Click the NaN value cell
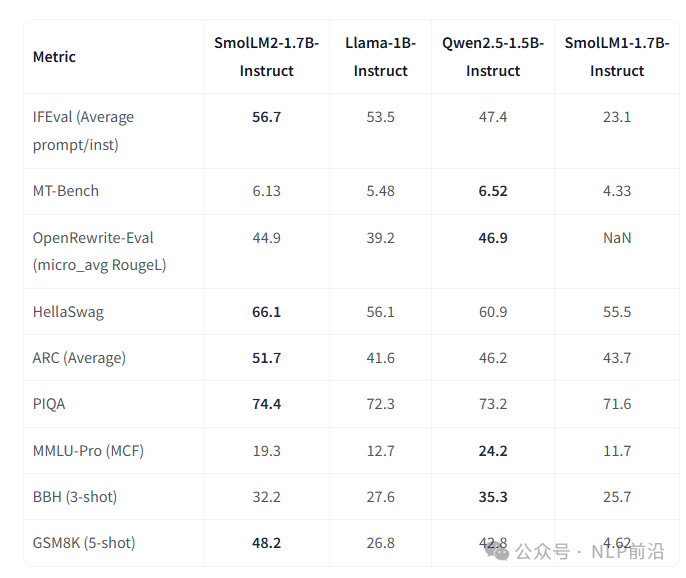The width and height of the screenshot is (686, 578). coord(617,238)
